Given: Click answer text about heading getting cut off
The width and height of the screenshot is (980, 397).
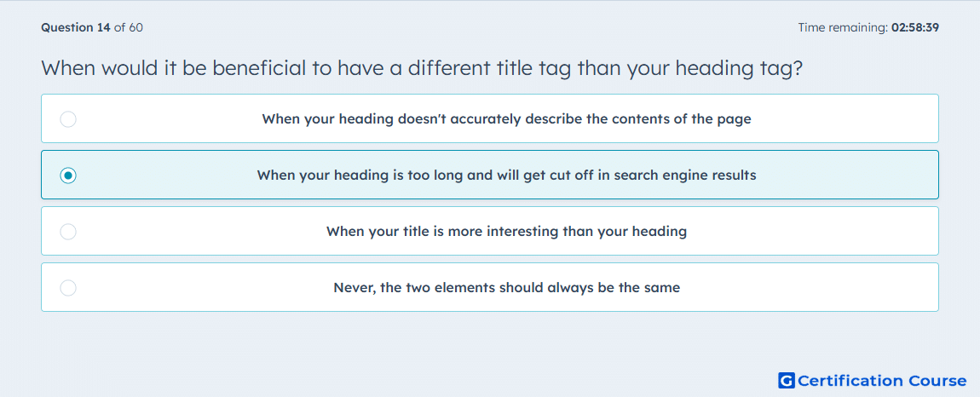Looking at the screenshot, I should tap(506, 175).
